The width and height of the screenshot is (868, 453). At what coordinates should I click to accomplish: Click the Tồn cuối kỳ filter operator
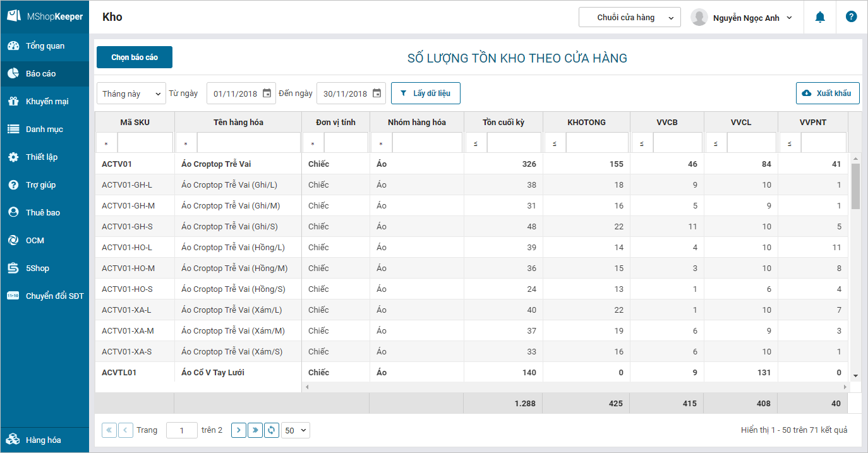coord(475,143)
